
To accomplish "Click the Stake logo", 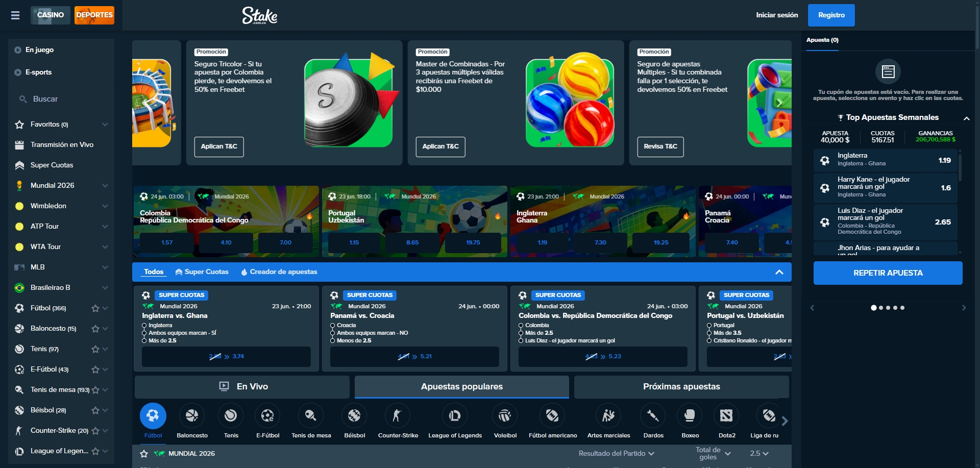I will (x=260, y=16).
